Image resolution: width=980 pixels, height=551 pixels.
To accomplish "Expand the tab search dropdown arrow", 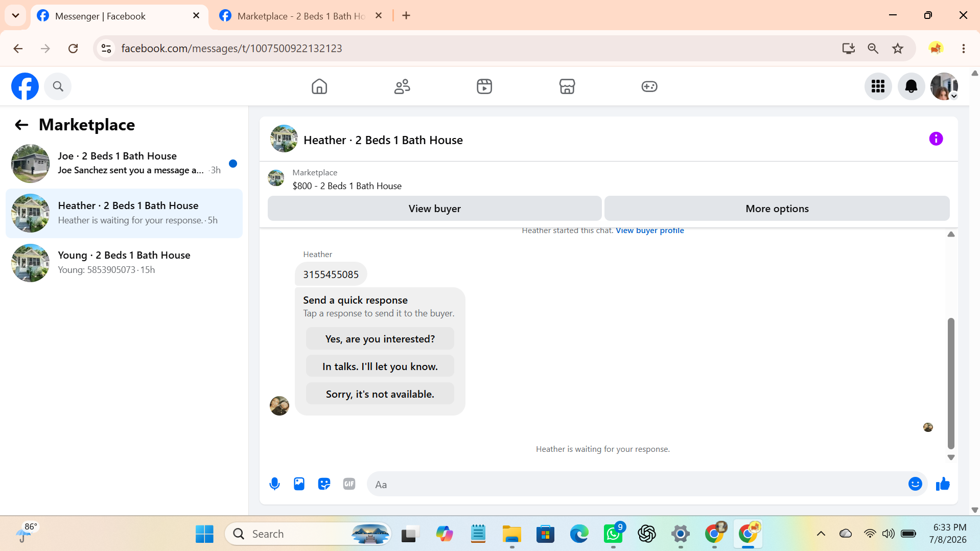I will [x=16, y=16].
